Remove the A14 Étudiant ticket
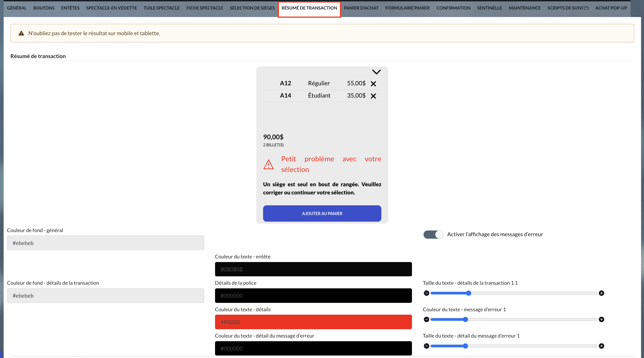 click(373, 96)
